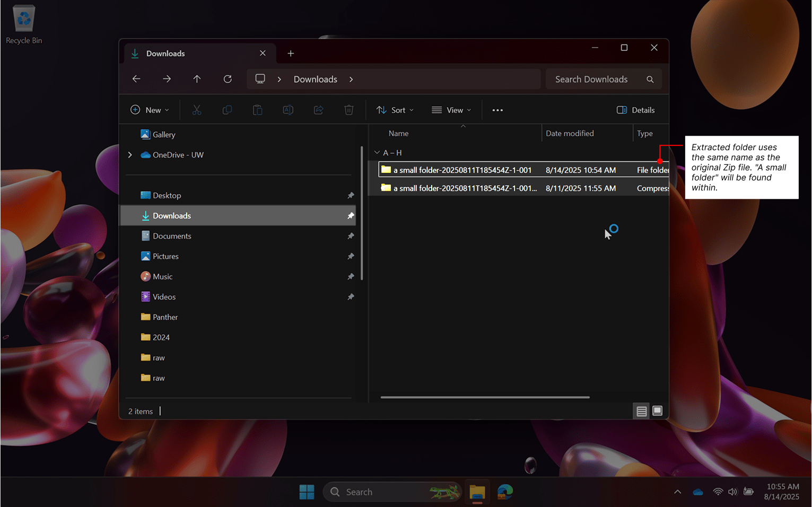Copy the selected folder
This screenshot has height=507, width=812.
(x=227, y=110)
